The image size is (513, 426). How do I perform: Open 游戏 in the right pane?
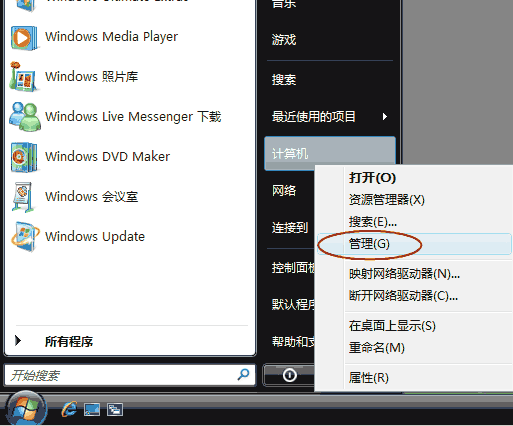tap(284, 40)
